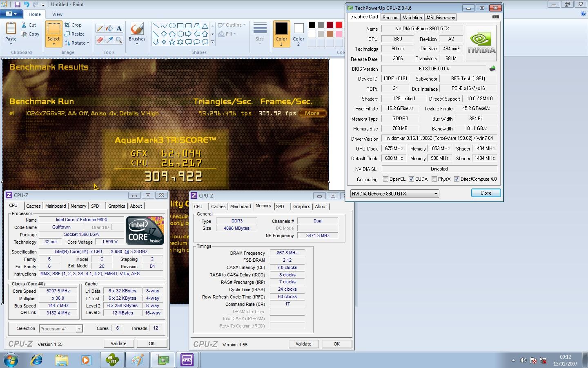Open the Sensors tab in GPU-Z

pyautogui.click(x=390, y=18)
